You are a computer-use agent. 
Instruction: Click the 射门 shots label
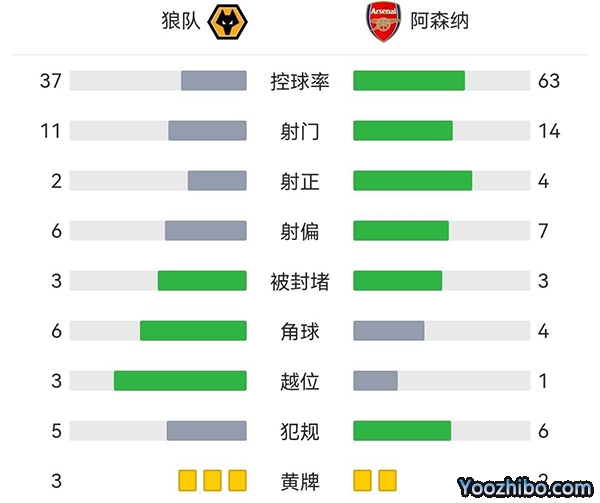[x=300, y=131]
